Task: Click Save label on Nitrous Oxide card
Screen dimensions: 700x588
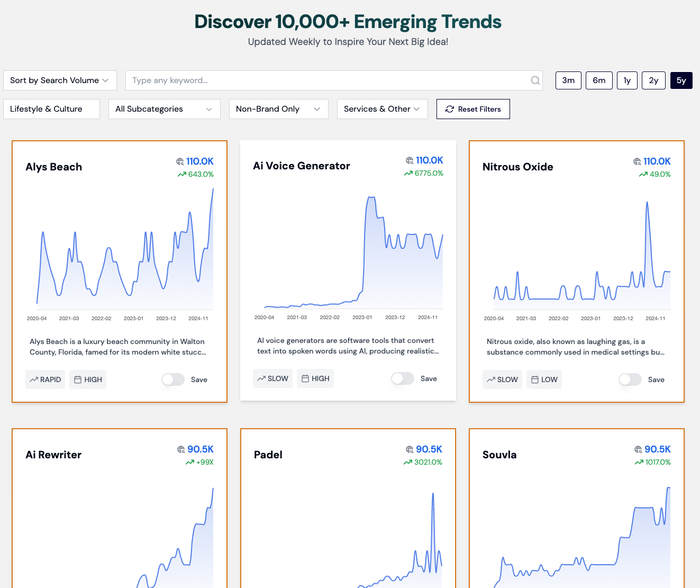Action: pyautogui.click(x=656, y=379)
